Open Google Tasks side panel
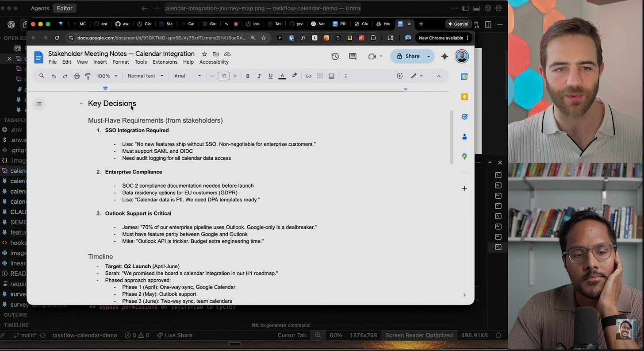Viewport: 644px width, 351px height. [464, 117]
